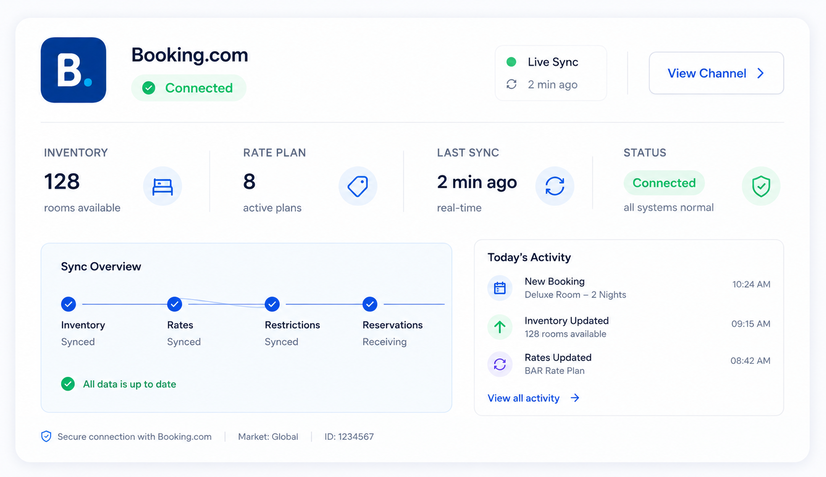Click the bed icon in Inventory
Screen dimensions: 826x477
pyautogui.click(x=162, y=186)
